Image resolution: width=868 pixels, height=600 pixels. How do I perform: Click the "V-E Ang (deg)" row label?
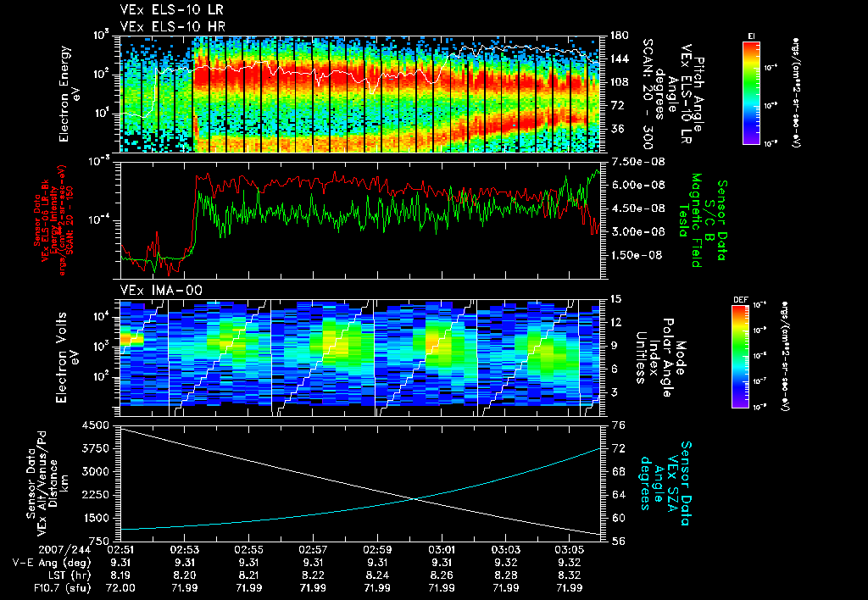pyautogui.click(x=52, y=563)
